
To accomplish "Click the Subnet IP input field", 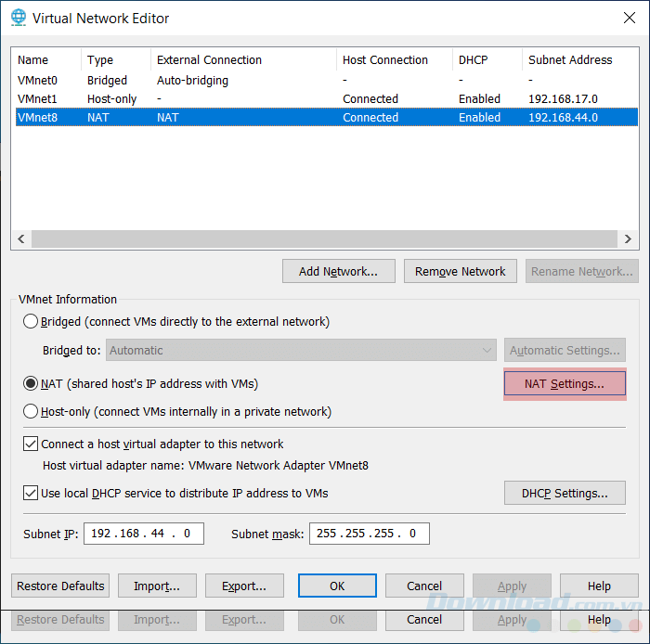I will (x=144, y=534).
